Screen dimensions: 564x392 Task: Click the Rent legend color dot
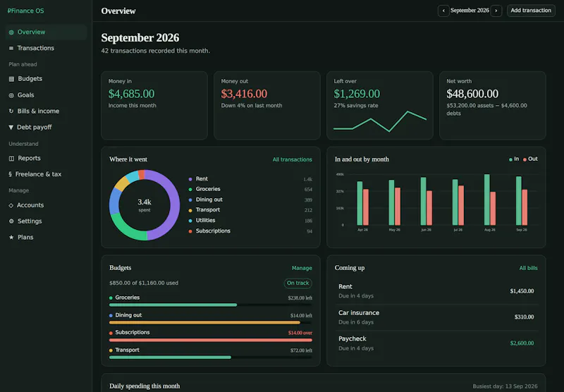190,179
